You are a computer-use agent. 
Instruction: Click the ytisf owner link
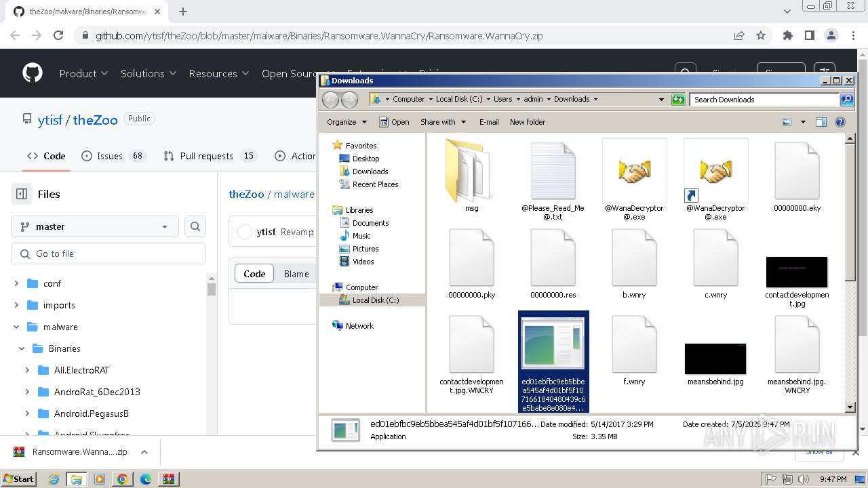point(50,120)
